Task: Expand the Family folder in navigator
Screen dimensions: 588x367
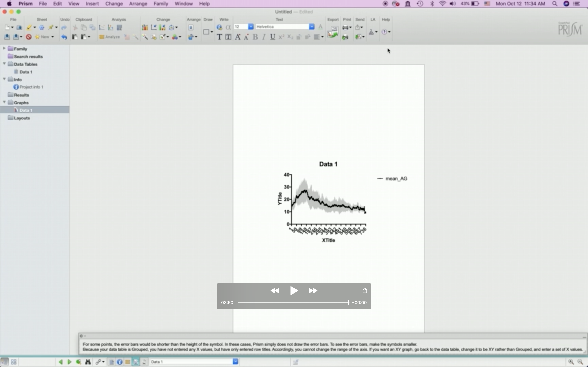Action: [4, 49]
